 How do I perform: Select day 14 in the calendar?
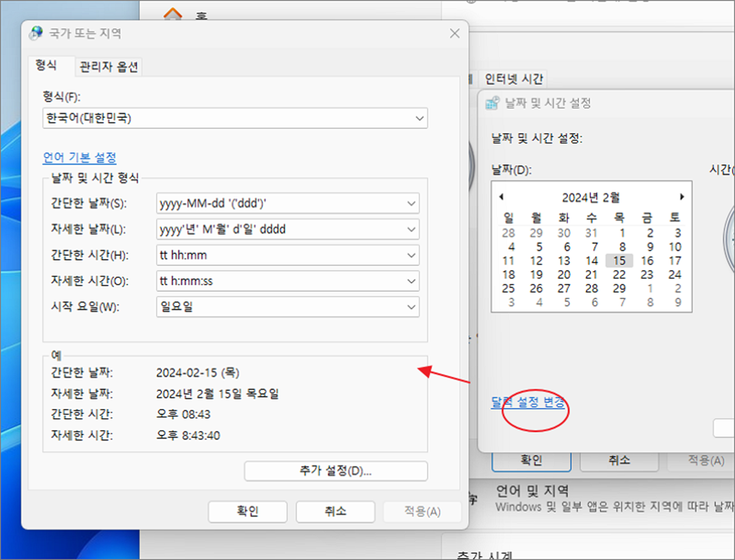(x=592, y=261)
